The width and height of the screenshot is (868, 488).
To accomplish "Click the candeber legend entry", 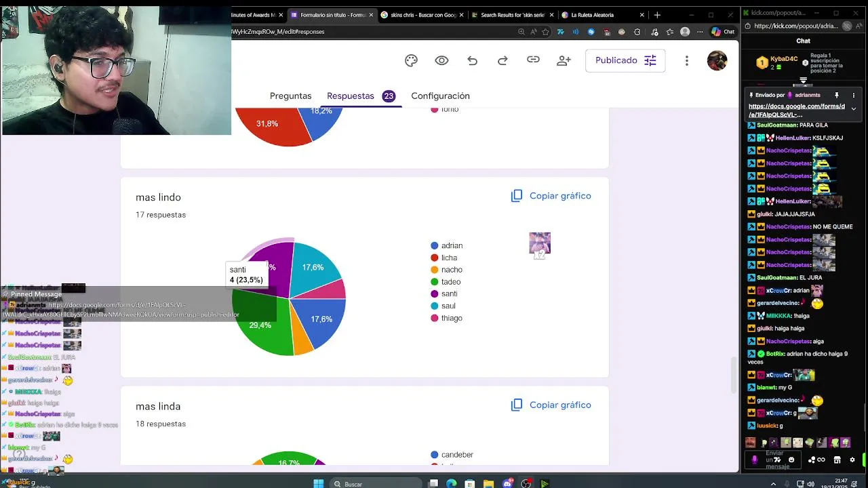I will click(x=452, y=455).
